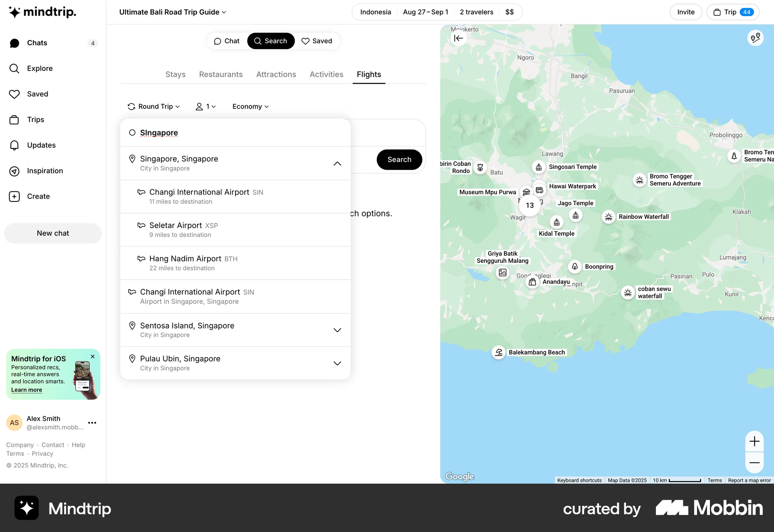Screen dimensions: 774x532
Task: Switch to Chat mode
Action: (227, 41)
